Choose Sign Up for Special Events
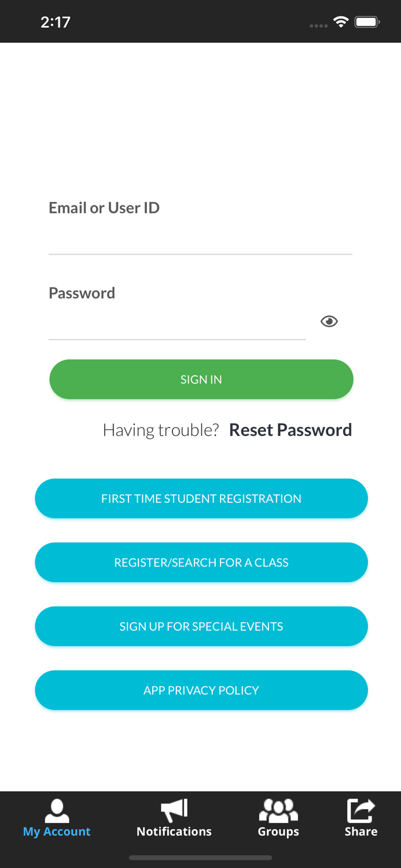401x868 pixels. (x=201, y=626)
